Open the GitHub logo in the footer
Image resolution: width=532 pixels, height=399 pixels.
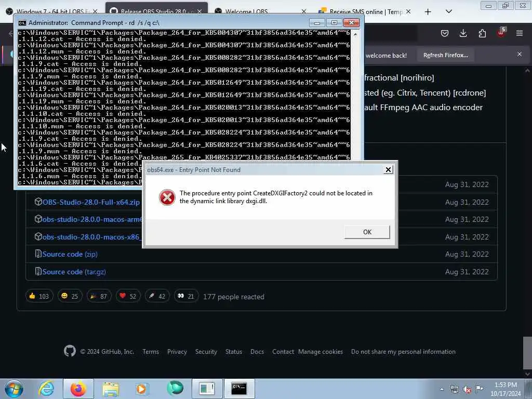[70, 351]
